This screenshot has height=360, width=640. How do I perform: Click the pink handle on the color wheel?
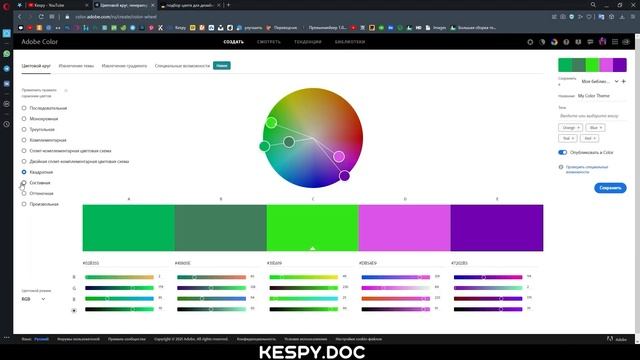(339, 156)
